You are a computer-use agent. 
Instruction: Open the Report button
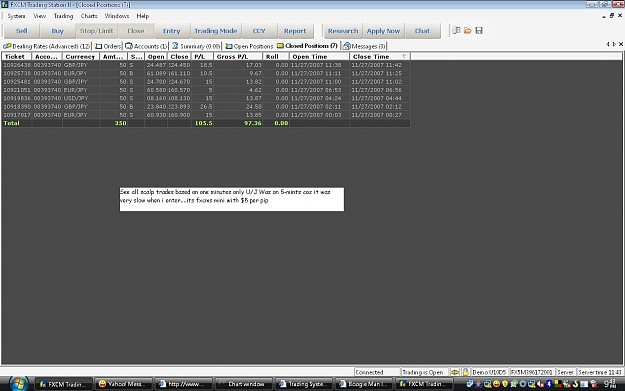click(295, 31)
